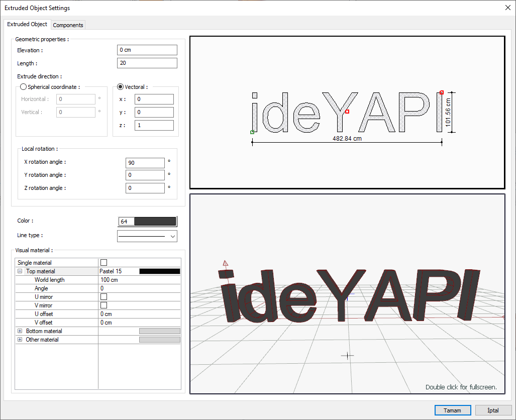The width and height of the screenshot is (516, 420).
Task: Click the 3D perspective preview pane
Action: [x=347, y=294]
